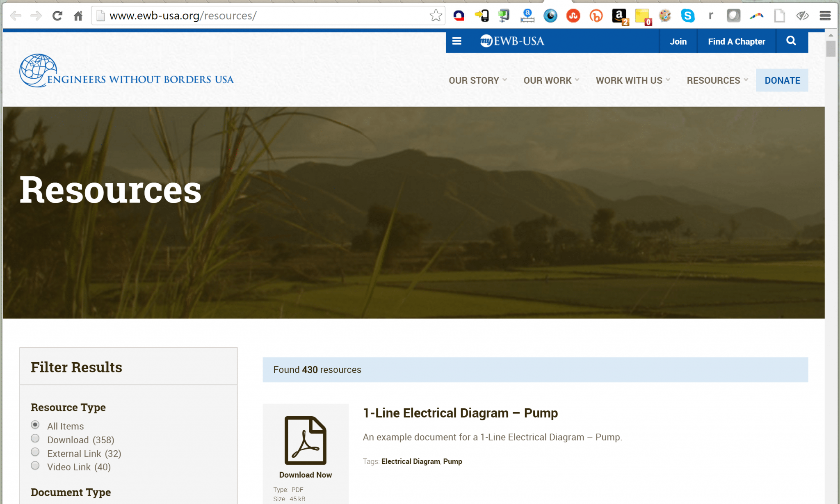Click the PDF file icon to download

[x=306, y=440]
